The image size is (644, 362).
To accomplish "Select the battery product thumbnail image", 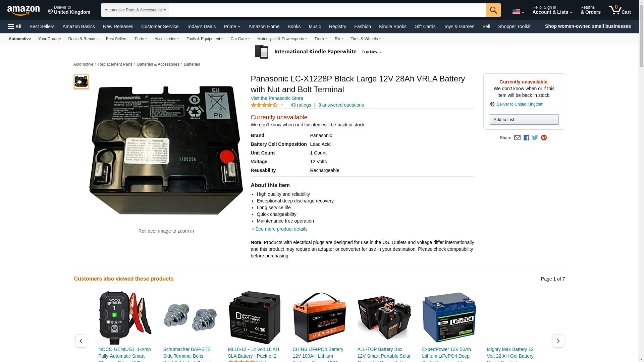I will tap(81, 82).
